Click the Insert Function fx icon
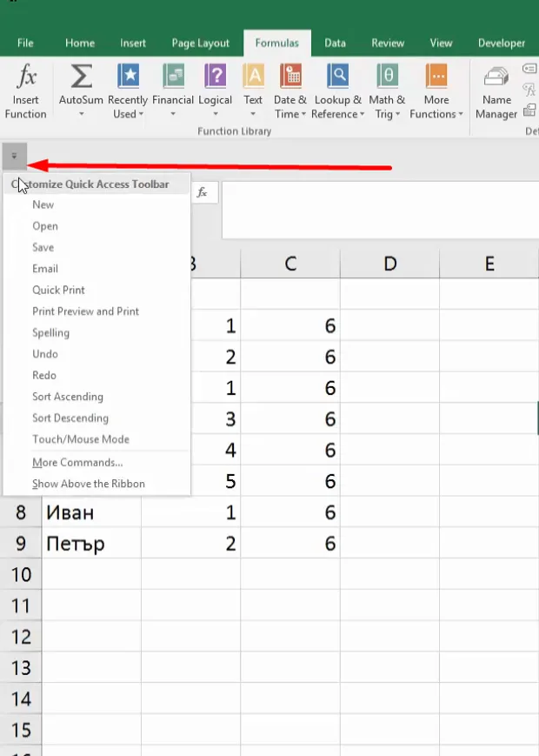 point(26,77)
